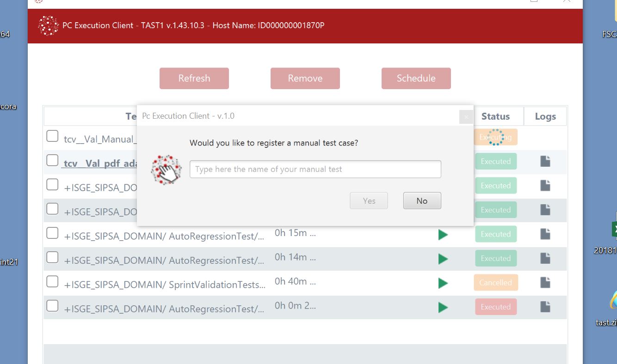Select the tcv_Val_pdf row checkbox
This screenshot has height=364, width=617.
52,161
